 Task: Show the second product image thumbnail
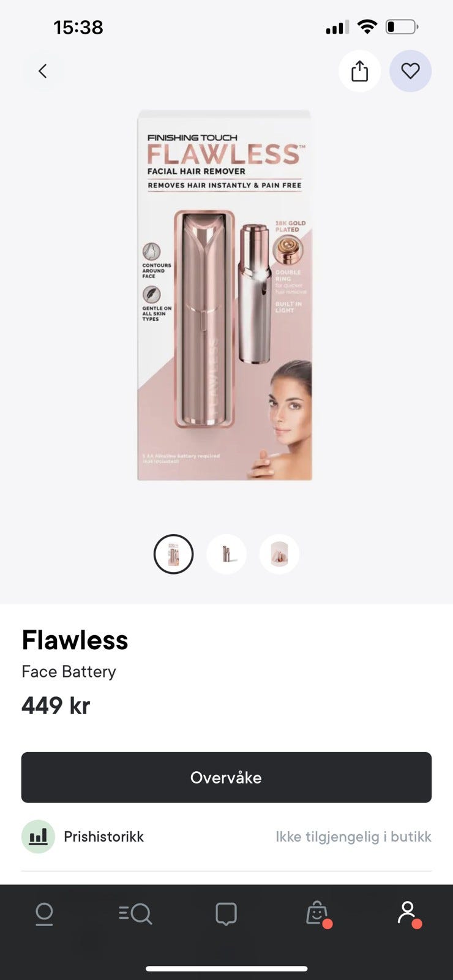226,554
